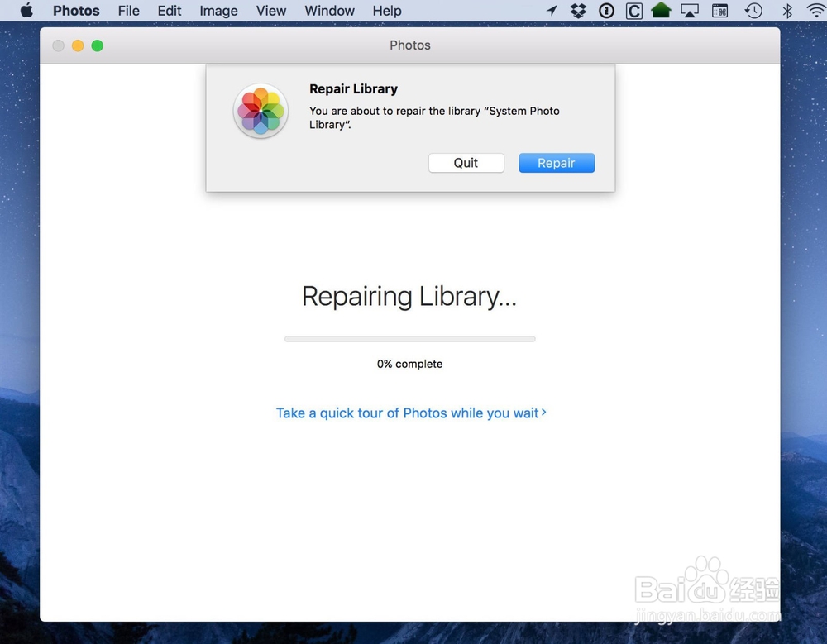Click the repair progress bar
The height and width of the screenshot is (644, 827).
[x=410, y=339]
